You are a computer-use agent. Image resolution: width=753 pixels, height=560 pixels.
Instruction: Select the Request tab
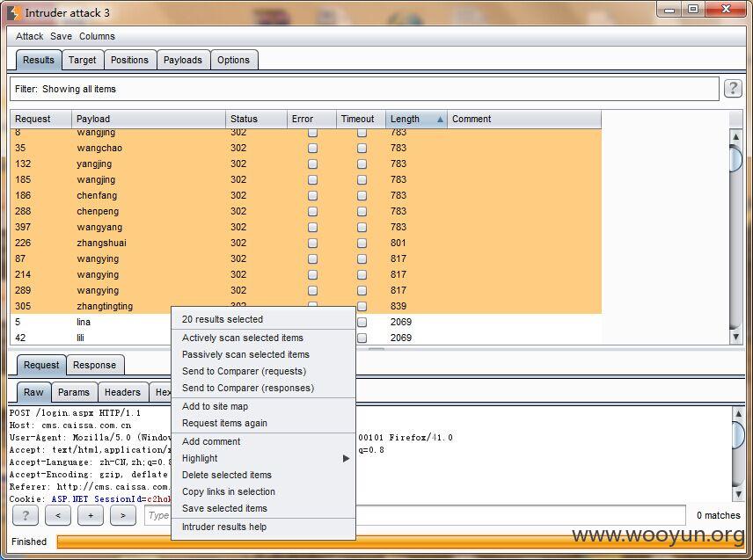(41, 365)
